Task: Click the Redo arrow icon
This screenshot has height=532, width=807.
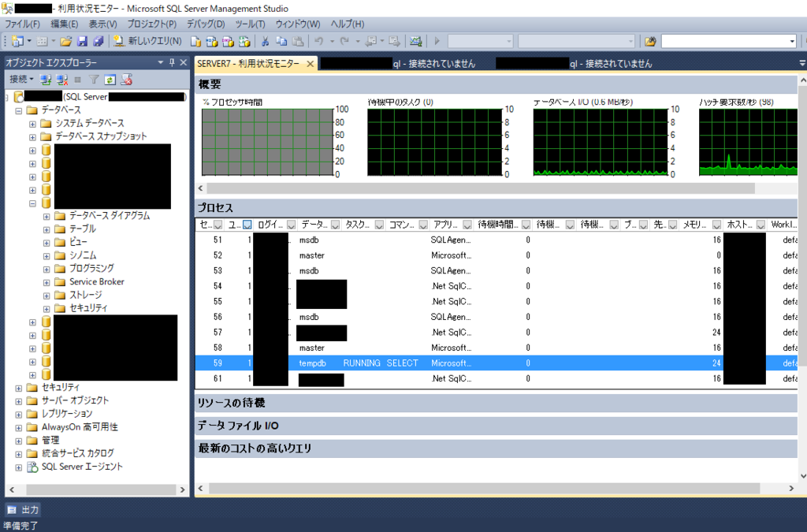Action: 344,41
